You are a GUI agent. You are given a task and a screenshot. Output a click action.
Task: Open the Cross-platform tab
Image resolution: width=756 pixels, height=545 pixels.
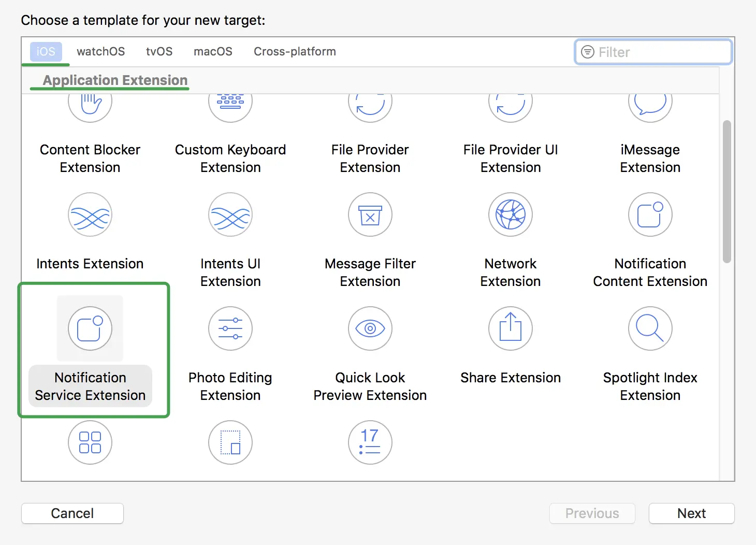point(295,52)
